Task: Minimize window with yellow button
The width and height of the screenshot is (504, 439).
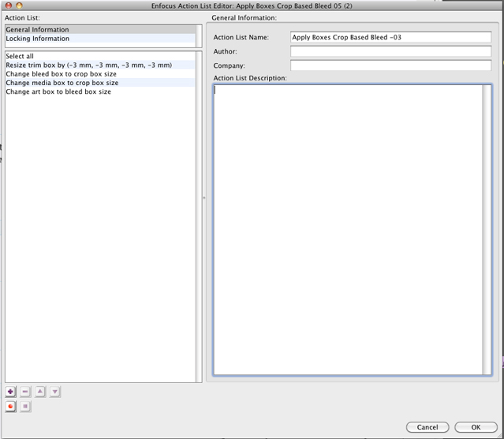Action: (x=19, y=6)
